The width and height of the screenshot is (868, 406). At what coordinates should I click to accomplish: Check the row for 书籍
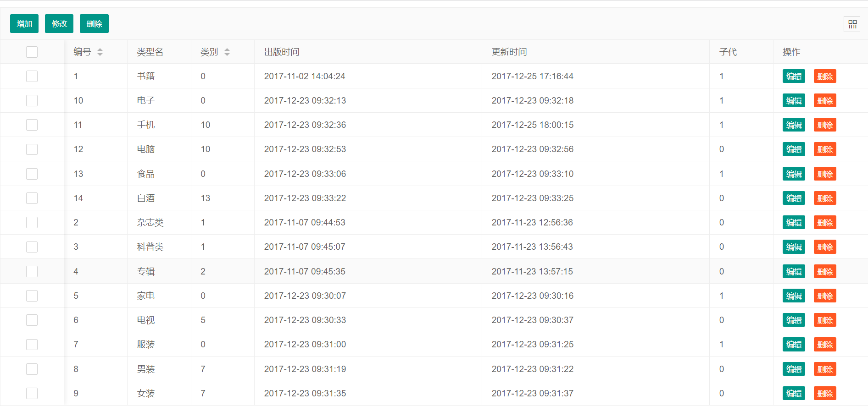coord(32,76)
